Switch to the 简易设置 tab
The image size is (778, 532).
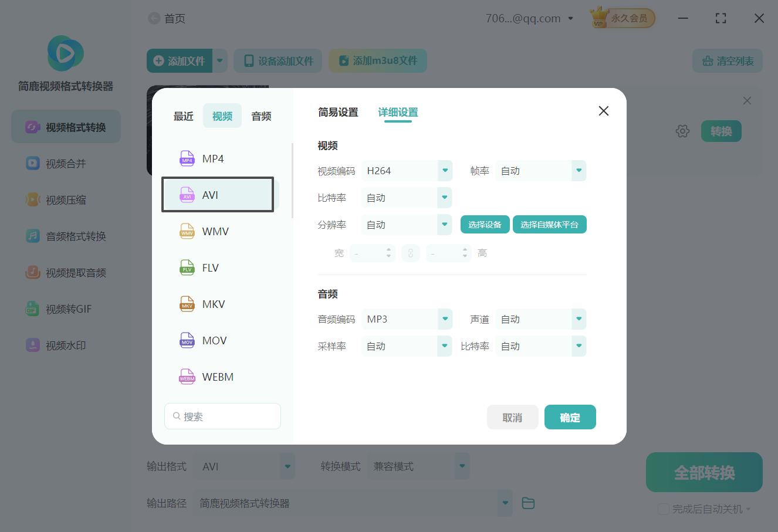[x=338, y=112]
